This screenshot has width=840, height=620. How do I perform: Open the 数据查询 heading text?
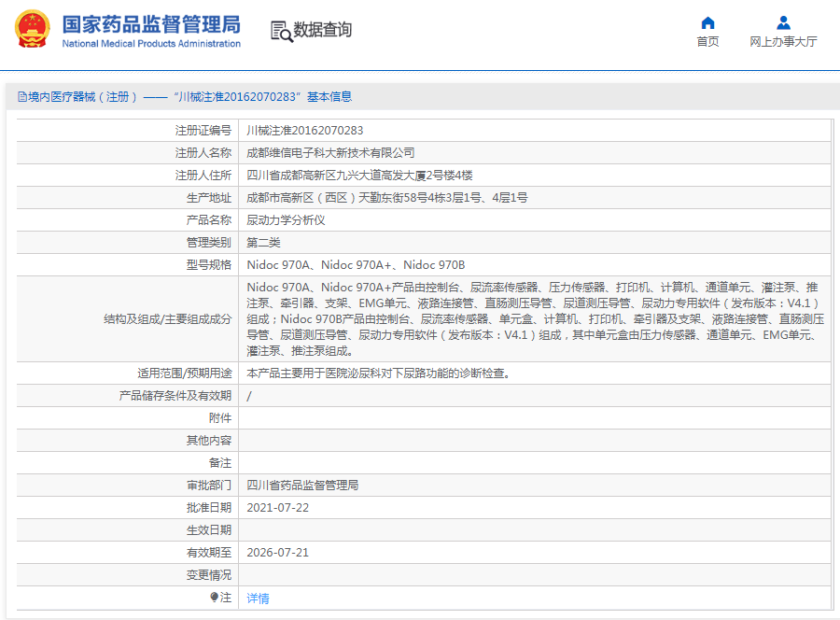(323, 30)
